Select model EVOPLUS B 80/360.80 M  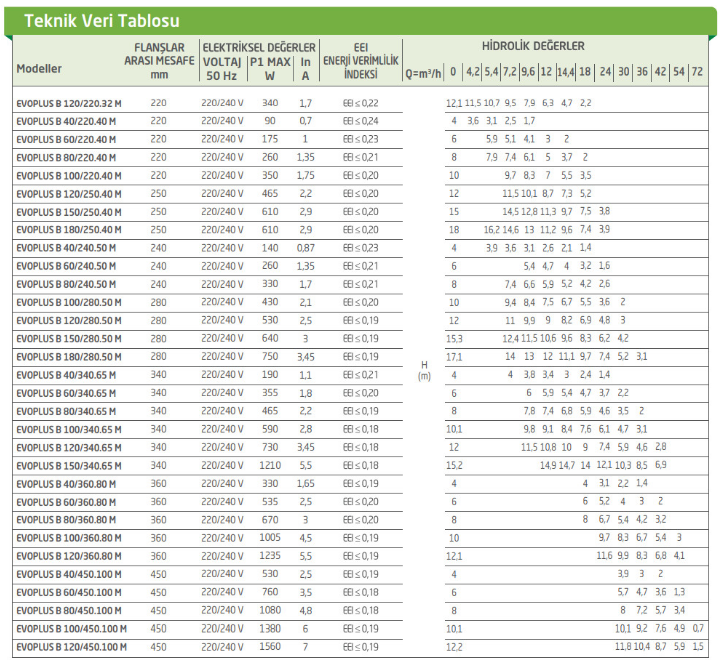(x=66, y=520)
